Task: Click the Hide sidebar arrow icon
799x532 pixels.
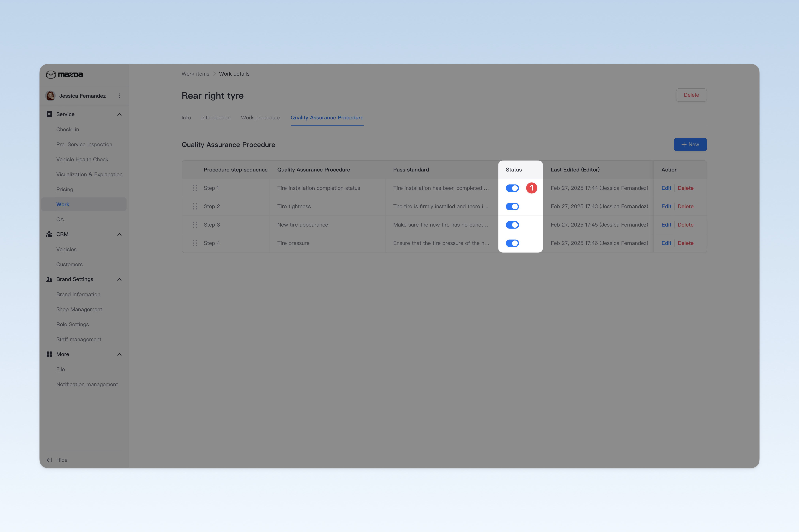Action: (49, 460)
